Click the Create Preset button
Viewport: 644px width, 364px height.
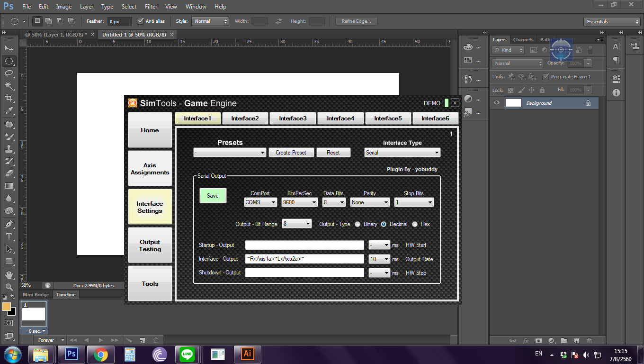tap(291, 153)
